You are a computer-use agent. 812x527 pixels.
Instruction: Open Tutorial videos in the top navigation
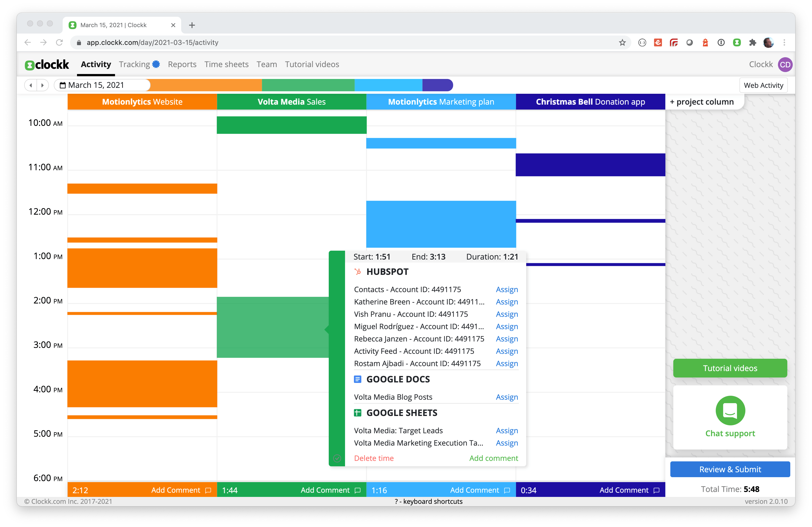[x=312, y=64]
